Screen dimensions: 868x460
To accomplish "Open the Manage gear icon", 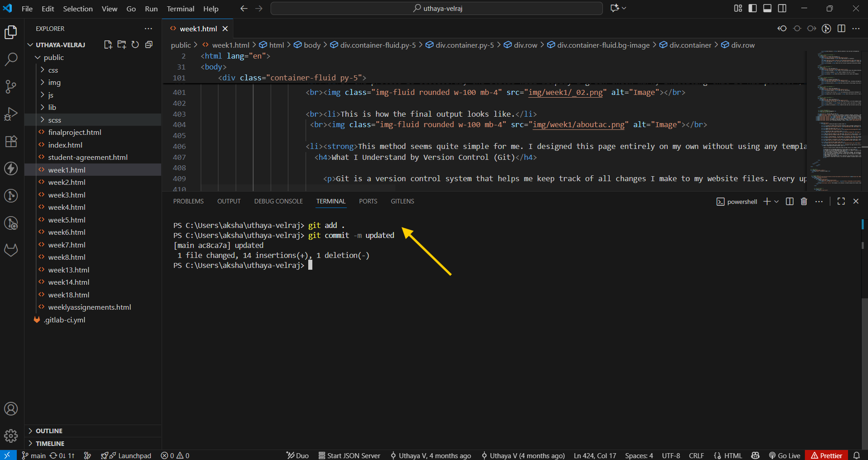I will 11,436.
